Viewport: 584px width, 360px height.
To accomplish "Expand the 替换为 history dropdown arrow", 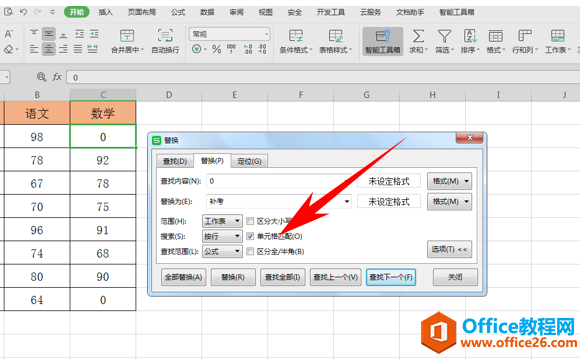I will [347, 201].
